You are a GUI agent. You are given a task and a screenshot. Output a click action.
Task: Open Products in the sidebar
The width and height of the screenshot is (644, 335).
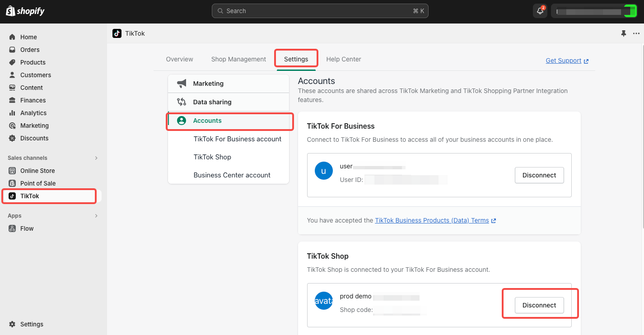click(x=33, y=62)
